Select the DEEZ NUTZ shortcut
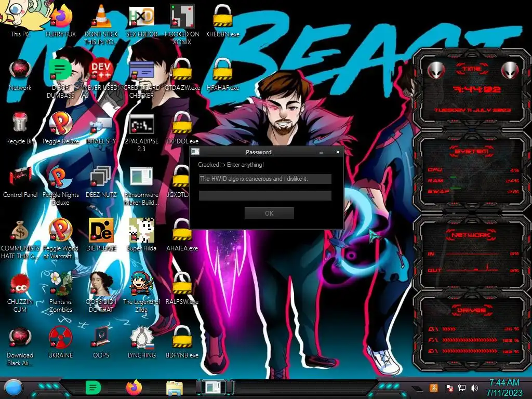Viewport: 532px width, 399px height. pos(101,181)
